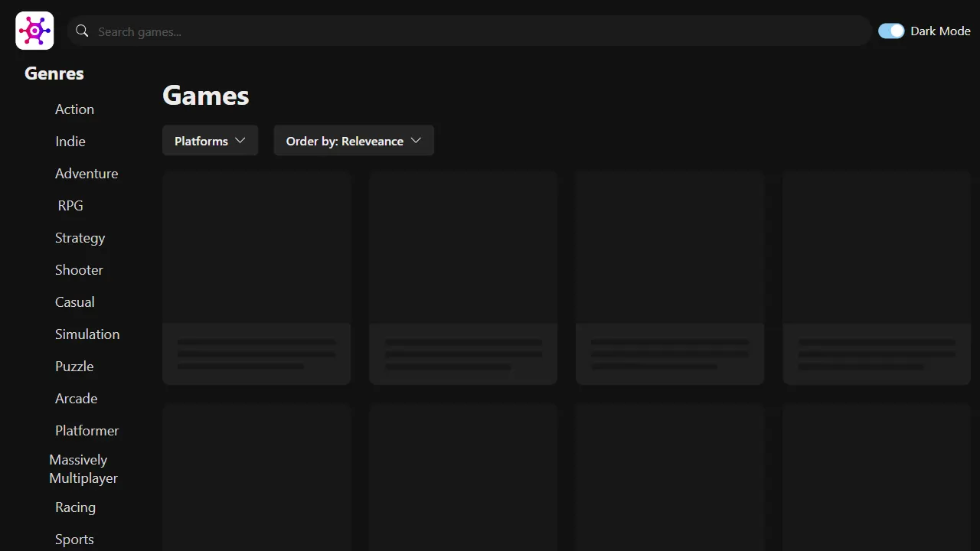Focus the Search games input field
Screen dimensions: 980x551
pyautogui.click(x=469, y=31)
